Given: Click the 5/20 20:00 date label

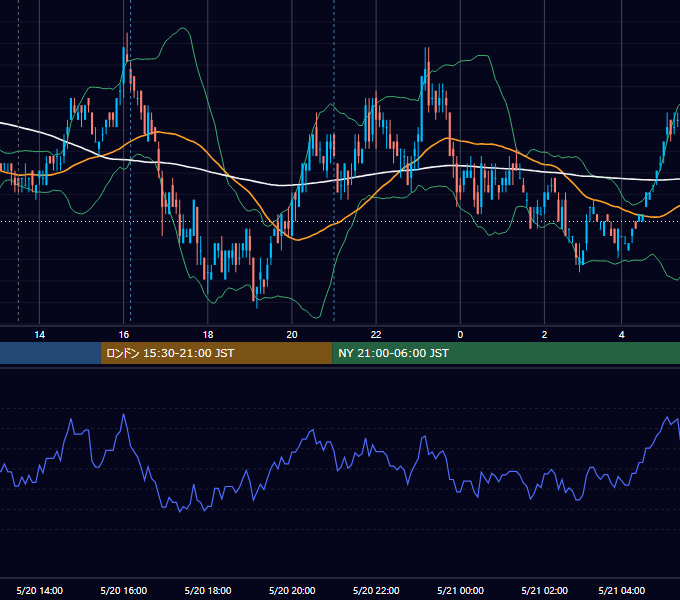Looking at the screenshot, I should pos(292,590).
